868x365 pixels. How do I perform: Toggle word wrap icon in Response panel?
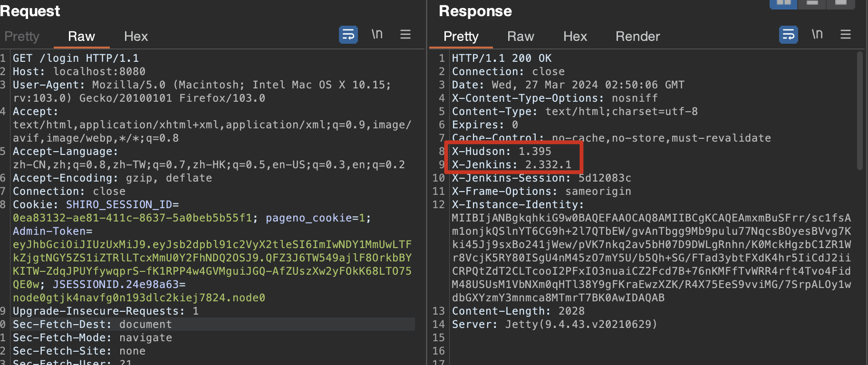[x=789, y=35]
